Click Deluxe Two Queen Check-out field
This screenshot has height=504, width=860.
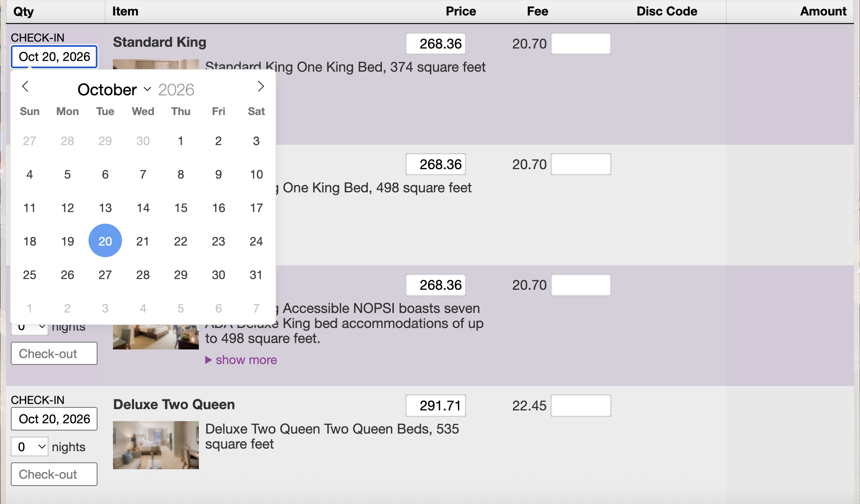tap(54, 474)
